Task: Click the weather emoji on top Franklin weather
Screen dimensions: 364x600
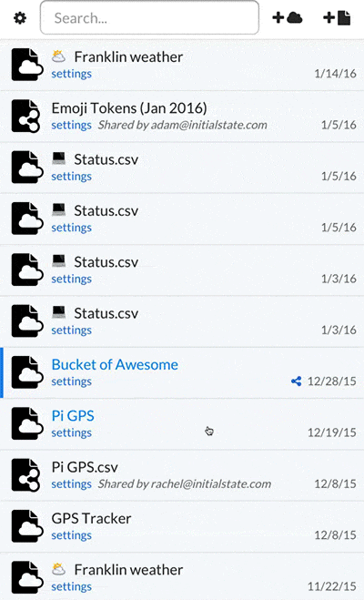Action: click(x=58, y=56)
